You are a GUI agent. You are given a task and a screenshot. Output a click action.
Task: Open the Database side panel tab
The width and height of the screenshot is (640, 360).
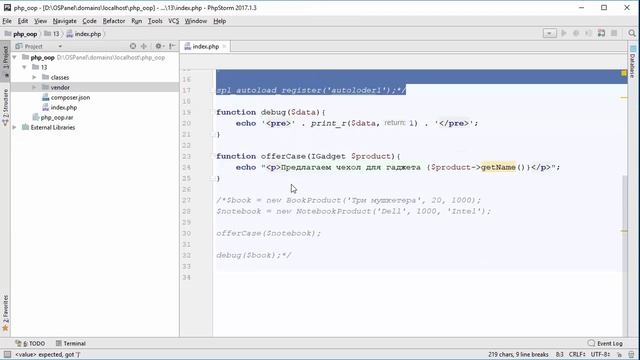[633, 62]
